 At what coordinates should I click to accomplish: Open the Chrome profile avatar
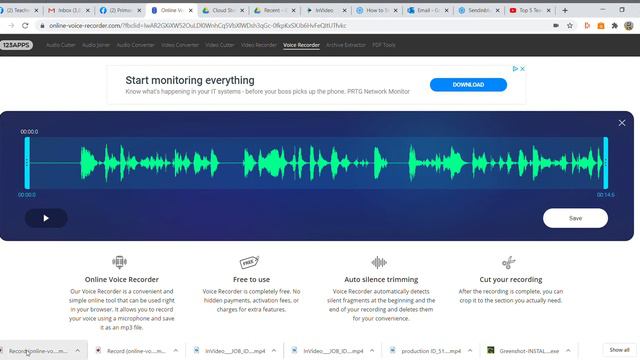pyautogui.click(x=629, y=25)
